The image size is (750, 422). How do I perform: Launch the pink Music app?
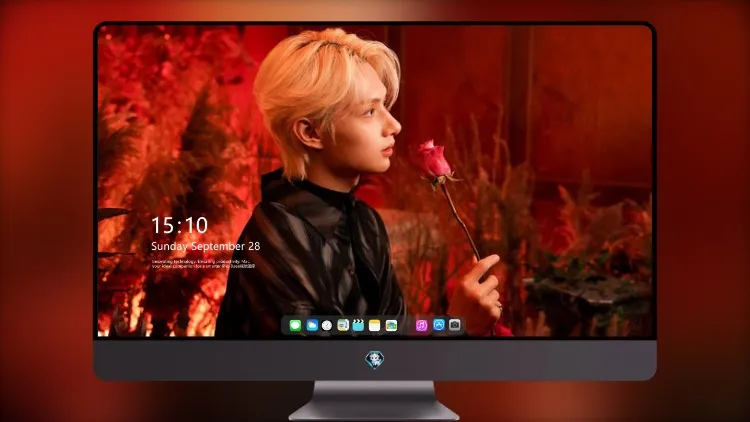[421, 325]
